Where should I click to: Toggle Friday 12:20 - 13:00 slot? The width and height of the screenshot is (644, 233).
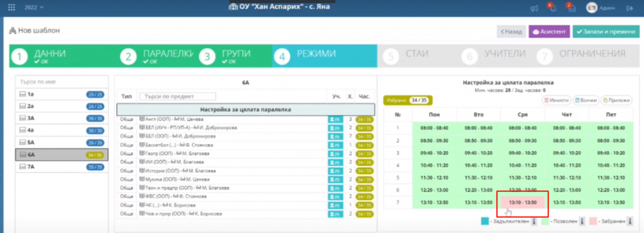[611, 190]
